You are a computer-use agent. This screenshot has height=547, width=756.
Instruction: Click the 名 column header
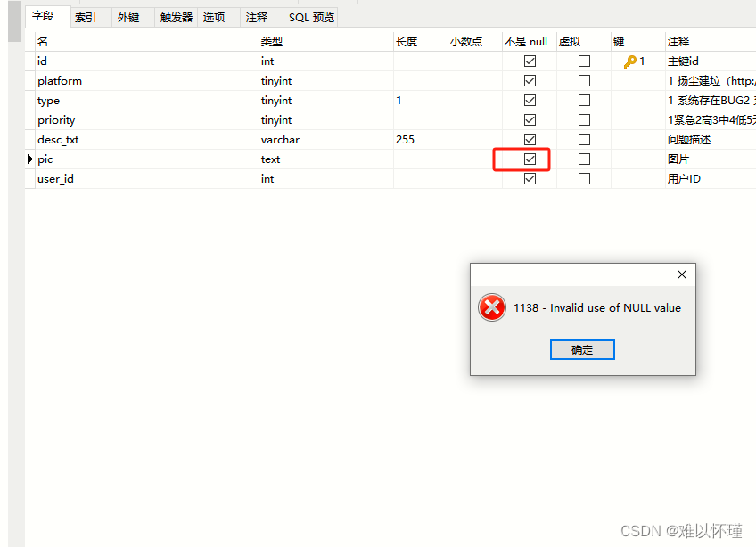(x=147, y=42)
